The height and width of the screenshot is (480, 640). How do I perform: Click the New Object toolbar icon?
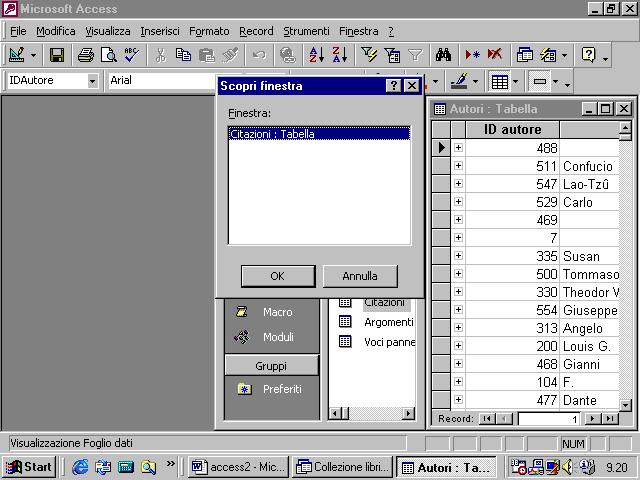[548, 55]
